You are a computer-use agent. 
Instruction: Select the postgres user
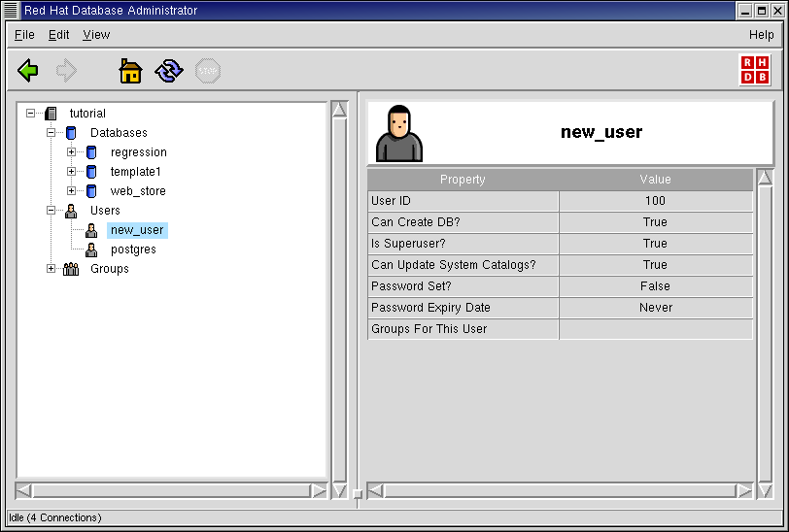(133, 249)
